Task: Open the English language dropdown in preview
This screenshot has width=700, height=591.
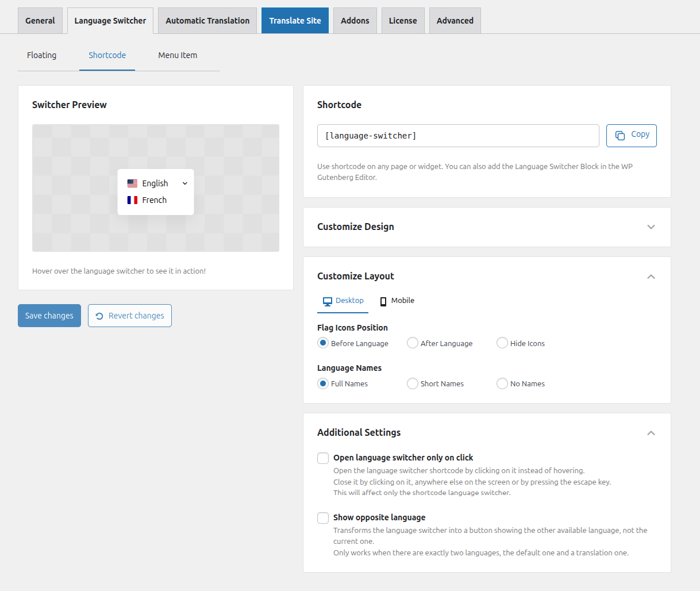Action: point(184,183)
